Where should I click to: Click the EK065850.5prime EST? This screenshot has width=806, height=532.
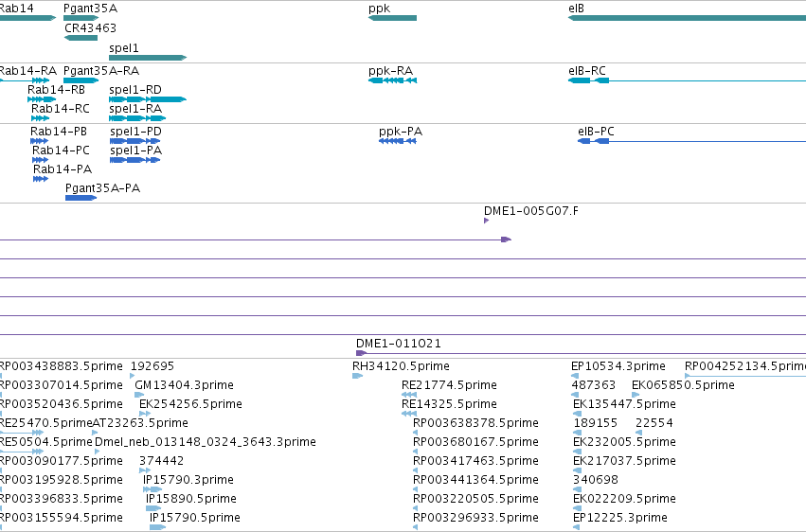[x=636, y=395]
